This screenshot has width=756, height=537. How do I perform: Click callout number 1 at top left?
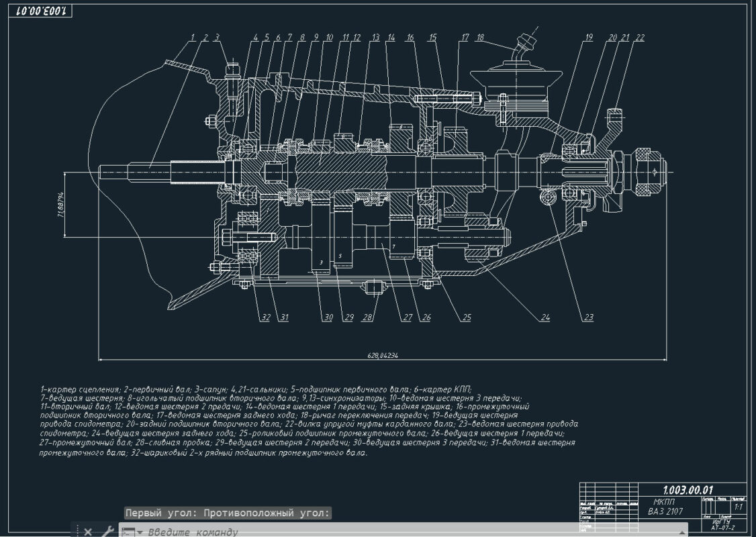coord(193,38)
